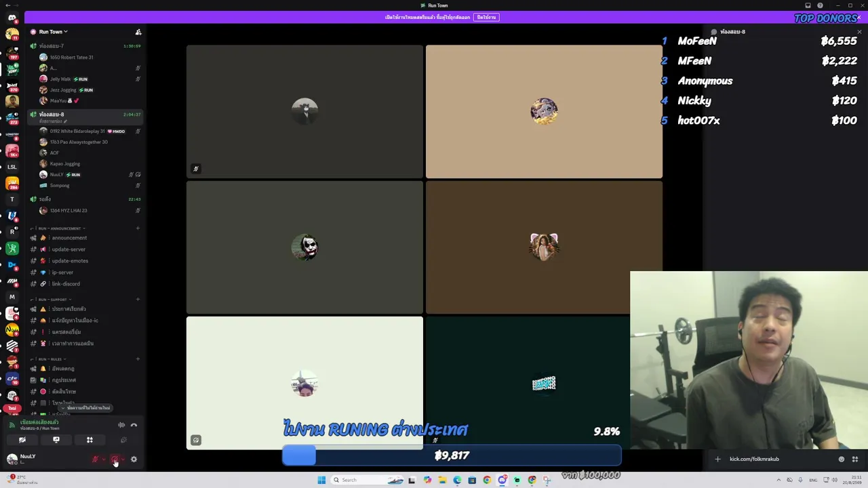The width and height of the screenshot is (868, 488).
Task: Open the ตัดสินโทษ channel
Action: 64,392
